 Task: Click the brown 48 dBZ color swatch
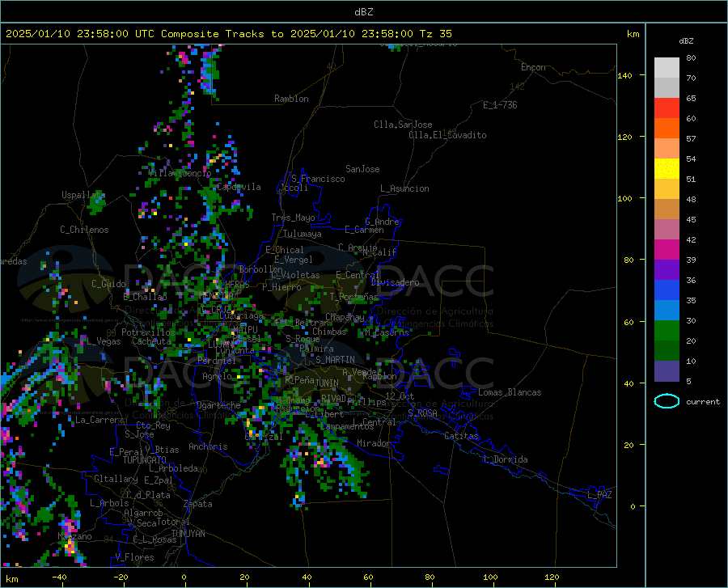(x=667, y=209)
